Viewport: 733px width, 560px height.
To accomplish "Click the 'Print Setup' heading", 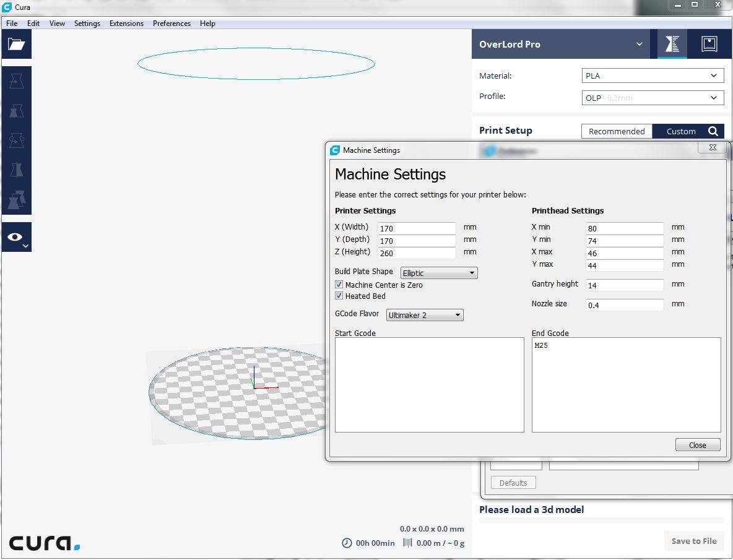I will (x=506, y=131).
